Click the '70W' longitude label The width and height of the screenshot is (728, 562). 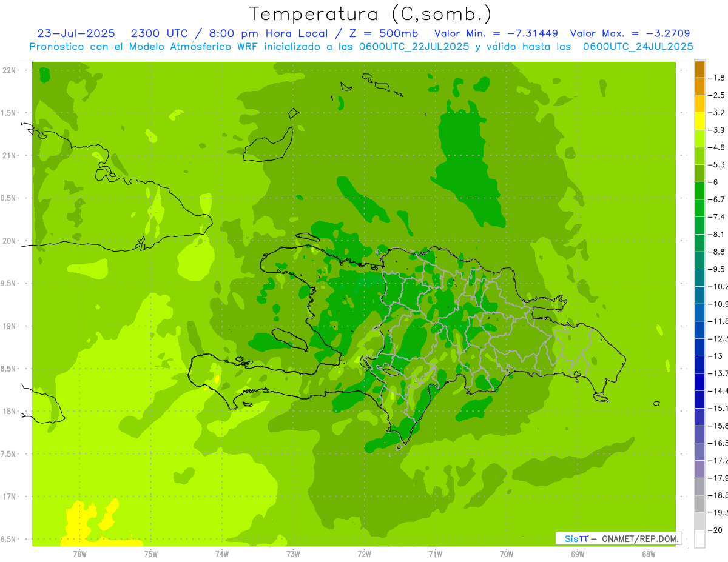(507, 554)
